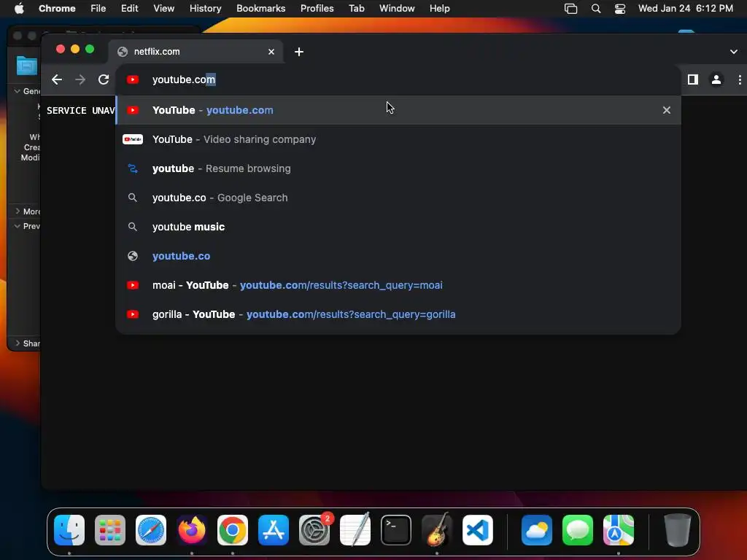This screenshot has height=560, width=747.
Task: Choose the YouTube - youtube.com suggestion
Action: click(x=398, y=110)
